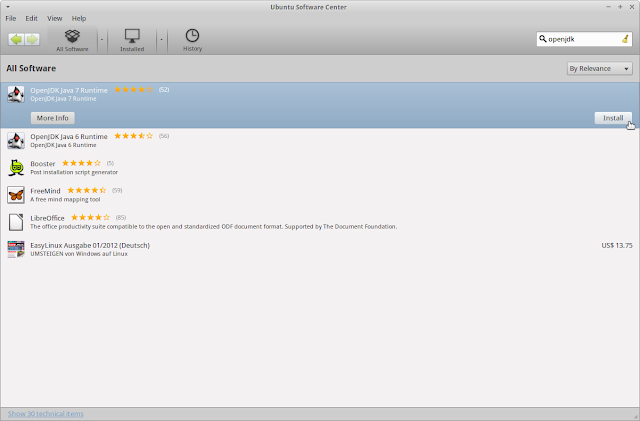
Task: Click the FreeMind butterfly icon
Action: [x=16, y=195]
